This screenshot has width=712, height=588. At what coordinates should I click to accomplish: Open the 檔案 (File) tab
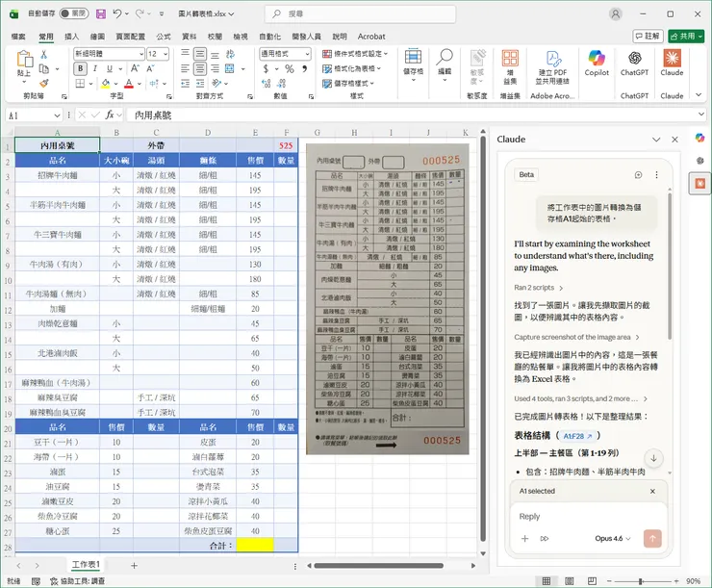tap(18, 37)
